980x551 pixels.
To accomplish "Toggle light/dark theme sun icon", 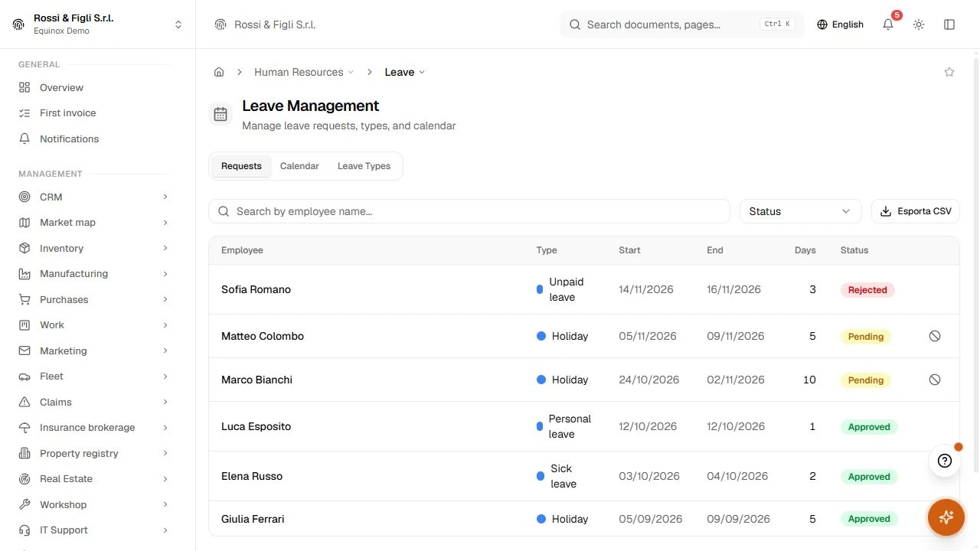I will [x=919, y=24].
